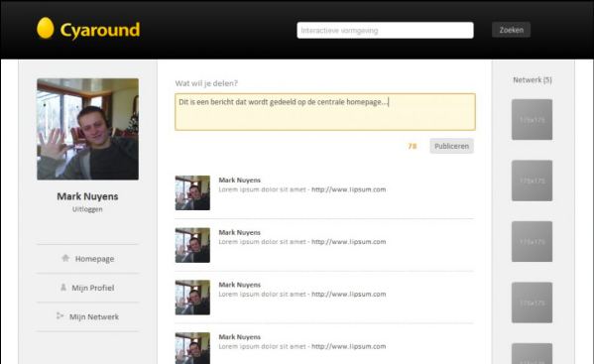Click the "Wat wil je delen?" label
The image size is (594, 364).
206,83
